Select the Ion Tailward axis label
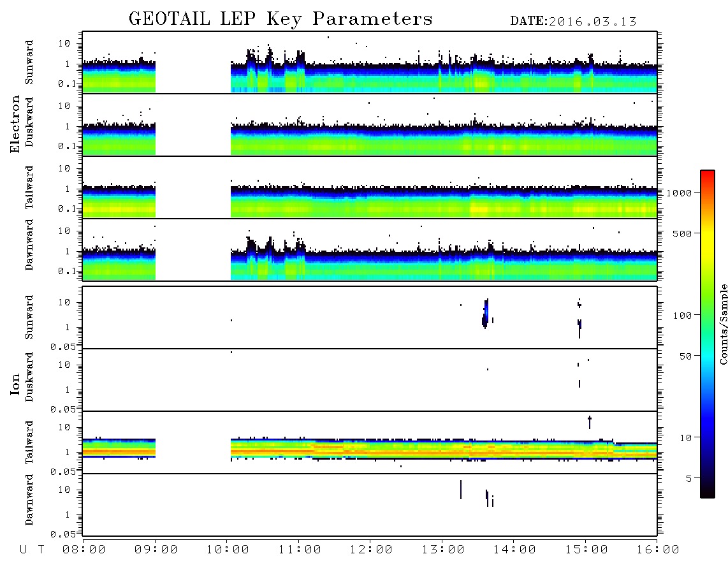This screenshot has width=728, height=561. point(29,442)
